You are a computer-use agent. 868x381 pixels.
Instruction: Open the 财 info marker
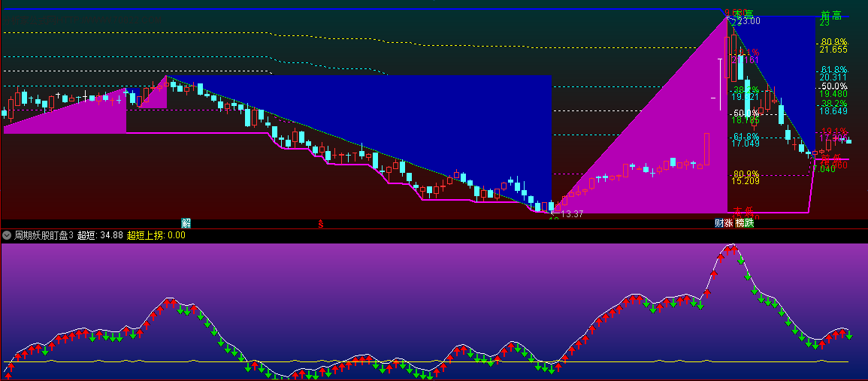(719, 223)
